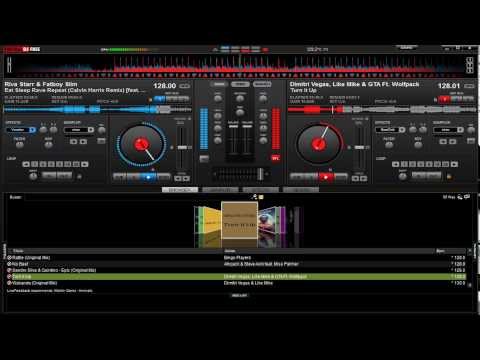Click right channel gain knob in mixer

pos(263,98)
